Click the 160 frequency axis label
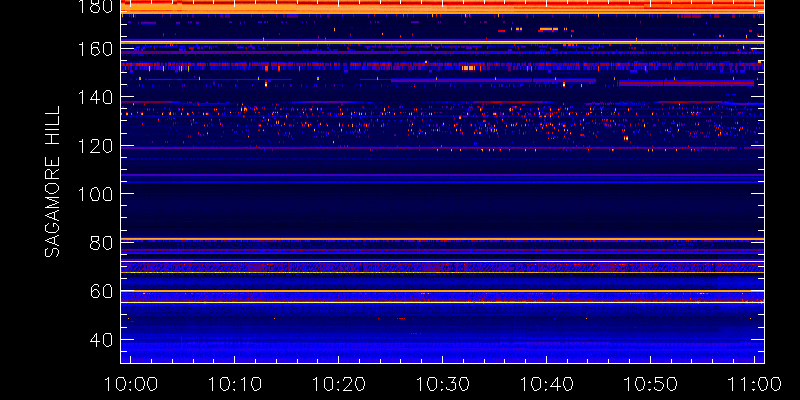Image resolution: width=800 pixels, height=400 pixels. [x=95, y=49]
